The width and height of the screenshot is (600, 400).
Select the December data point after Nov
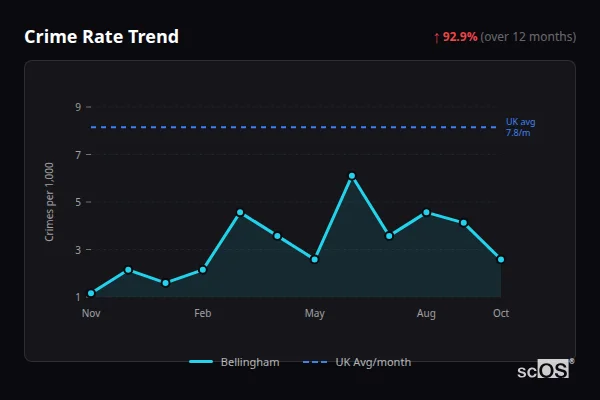point(128,270)
